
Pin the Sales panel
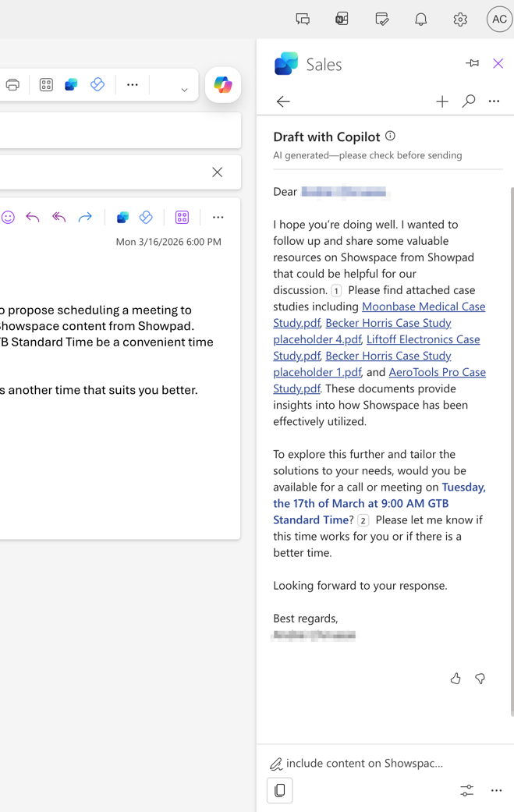[x=472, y=63]
